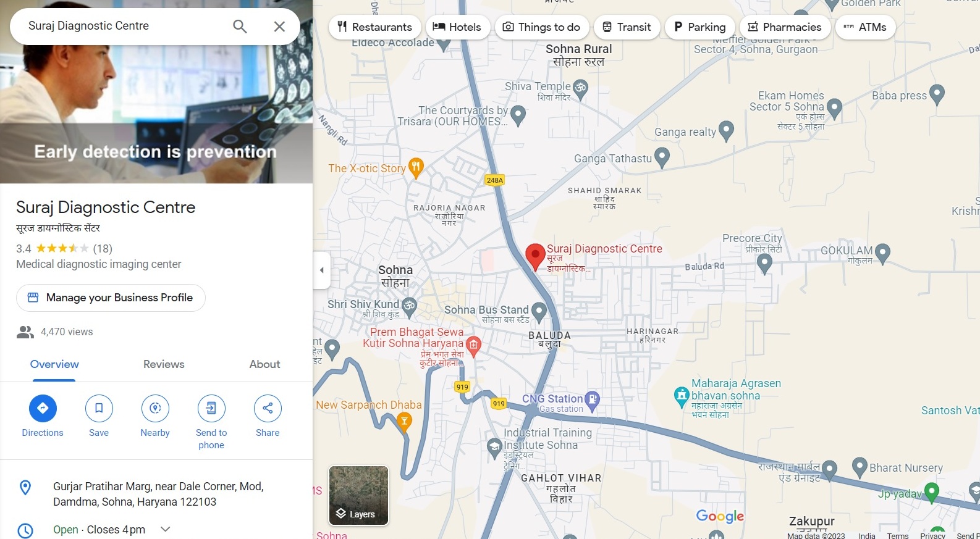
Task: Click Manage your Business Profile button
Action: (111, 298)
